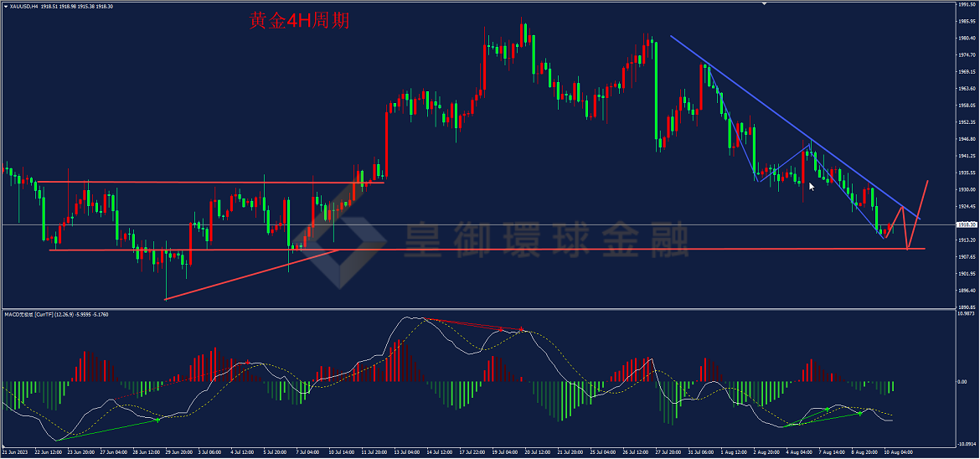Select the rising red trendline from 29 Jun low
980x459 pixels.
(252, 275)
